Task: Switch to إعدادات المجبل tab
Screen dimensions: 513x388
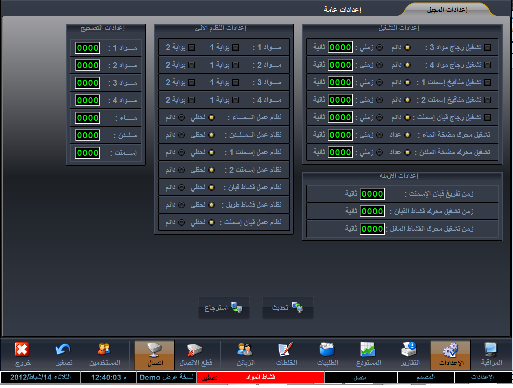Action: click(447, 9)
